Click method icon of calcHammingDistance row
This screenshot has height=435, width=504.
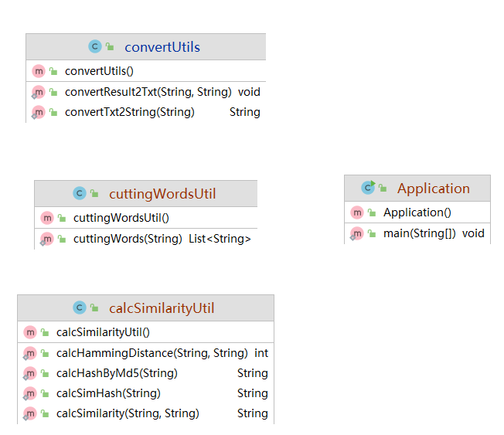point(30,353)
